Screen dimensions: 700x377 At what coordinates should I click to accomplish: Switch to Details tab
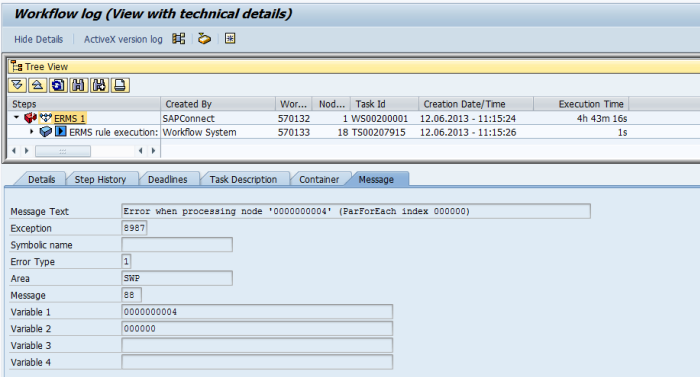point(42,179)
